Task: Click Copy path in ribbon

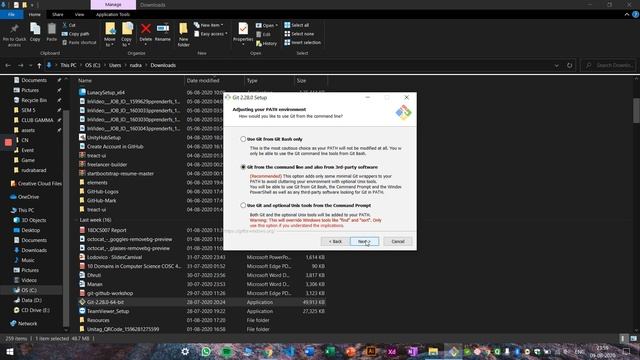Action: click(x=76, y=34)
